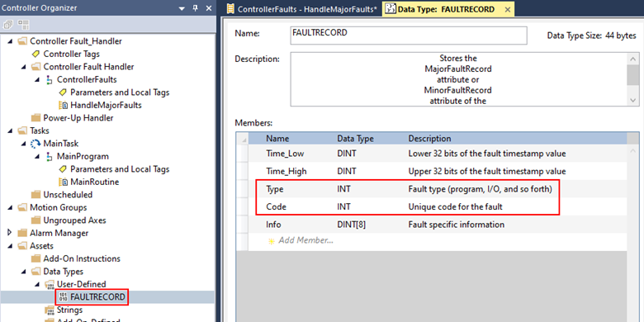This screenshot has width=644, height=322.
Task: Click the Data Type tab icon
Action: pyautogui.click(x=391, y=9)
